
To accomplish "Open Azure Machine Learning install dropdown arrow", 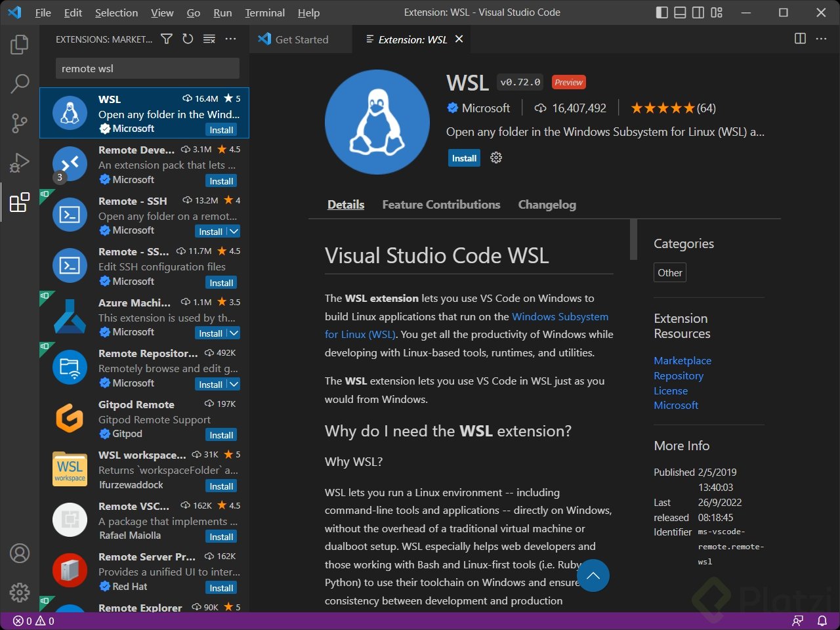I will [x=234, y=333].
